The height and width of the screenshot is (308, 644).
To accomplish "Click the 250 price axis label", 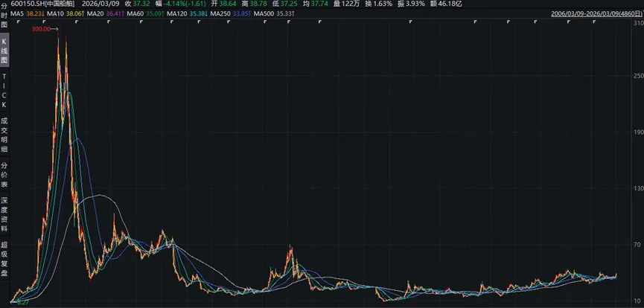I will (635, 76).
